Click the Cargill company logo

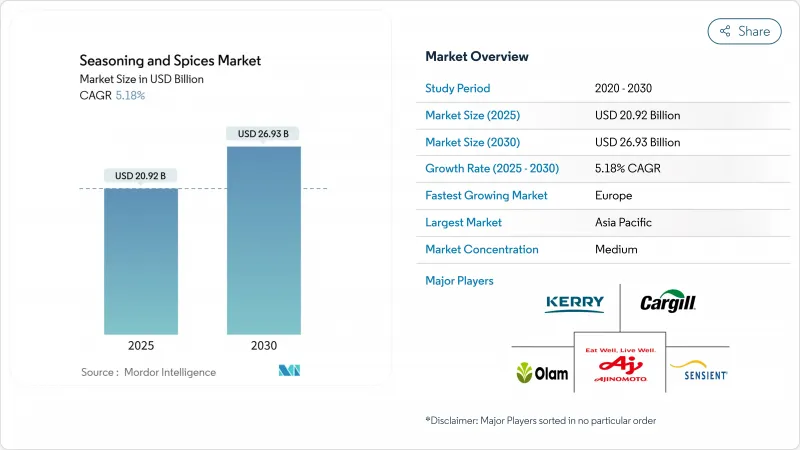pos(667,303)
